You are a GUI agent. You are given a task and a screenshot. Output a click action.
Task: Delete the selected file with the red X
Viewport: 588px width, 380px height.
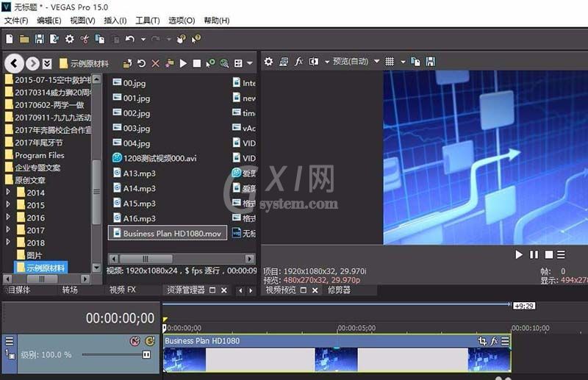(x=155, y=63)
